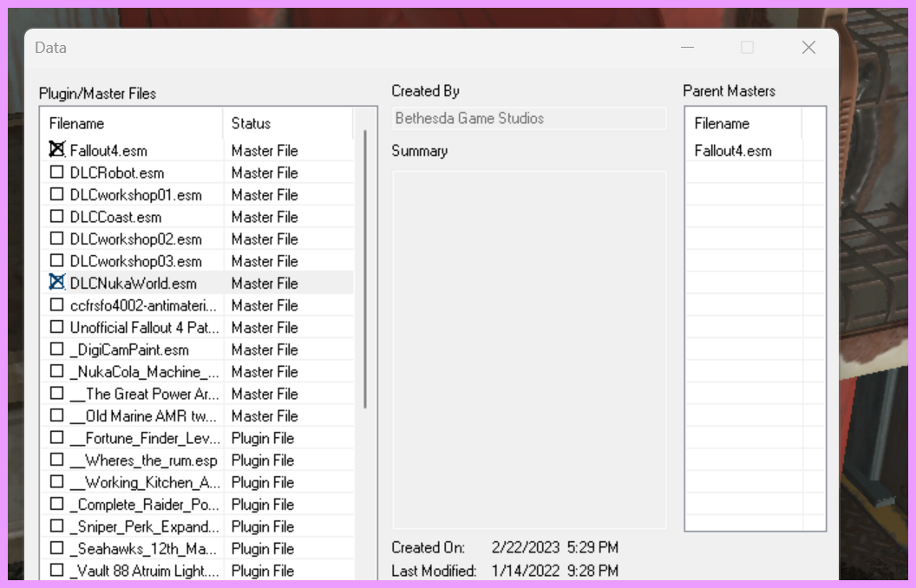The width and height of the screenshot is (916, 588).
Task: Select _DigiCamPaint.esm filename
Action: pos(129,350)
